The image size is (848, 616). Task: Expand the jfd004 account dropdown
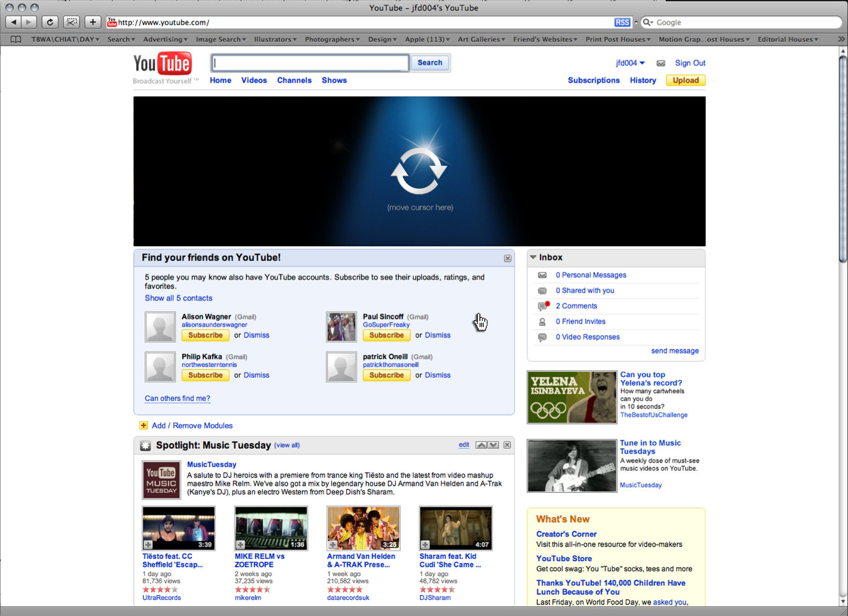point(642,63)
